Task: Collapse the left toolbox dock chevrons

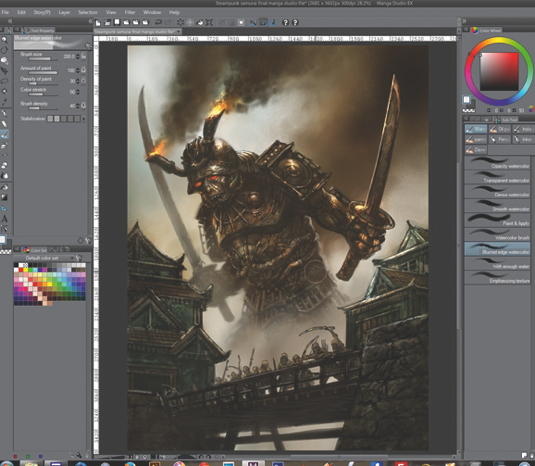Action: (x=10, y=21)
